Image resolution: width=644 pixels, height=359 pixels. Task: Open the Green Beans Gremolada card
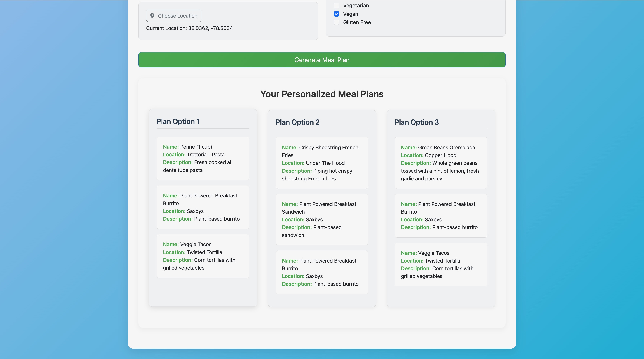pos(441,163)
